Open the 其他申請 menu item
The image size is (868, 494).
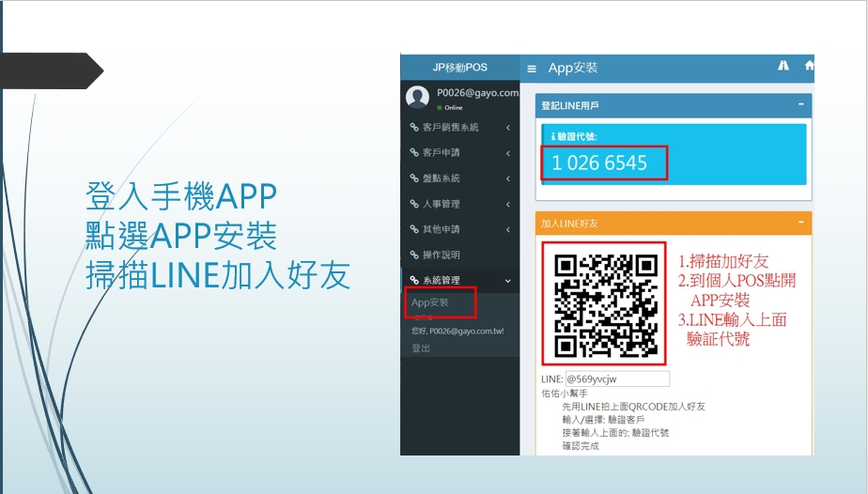pyautogui.click(x=441, y=229)
